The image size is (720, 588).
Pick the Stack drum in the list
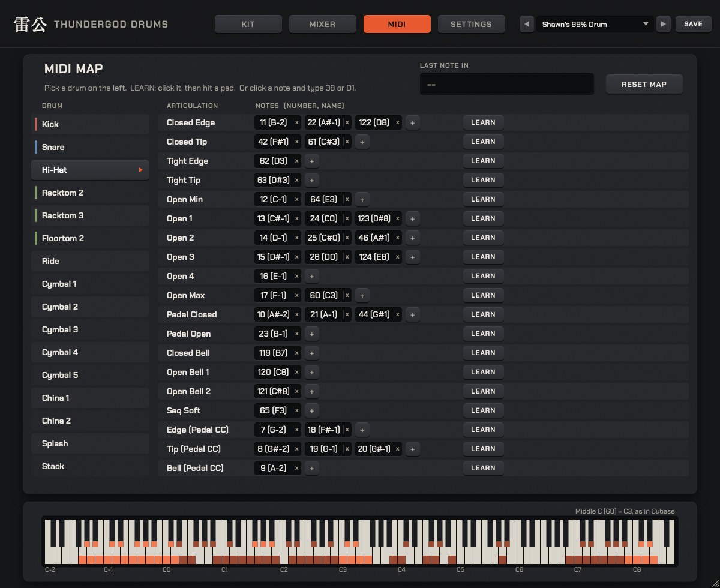tap(90, 466)
